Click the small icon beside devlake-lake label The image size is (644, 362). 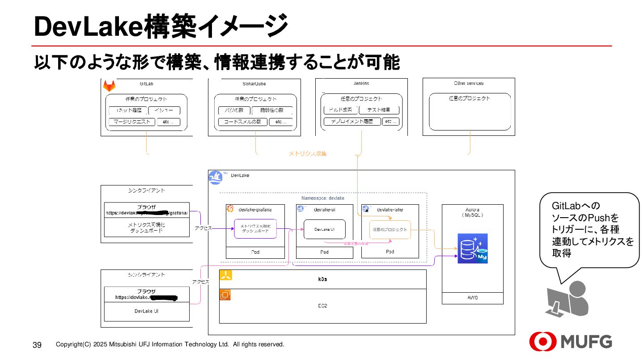pos(366,209)
